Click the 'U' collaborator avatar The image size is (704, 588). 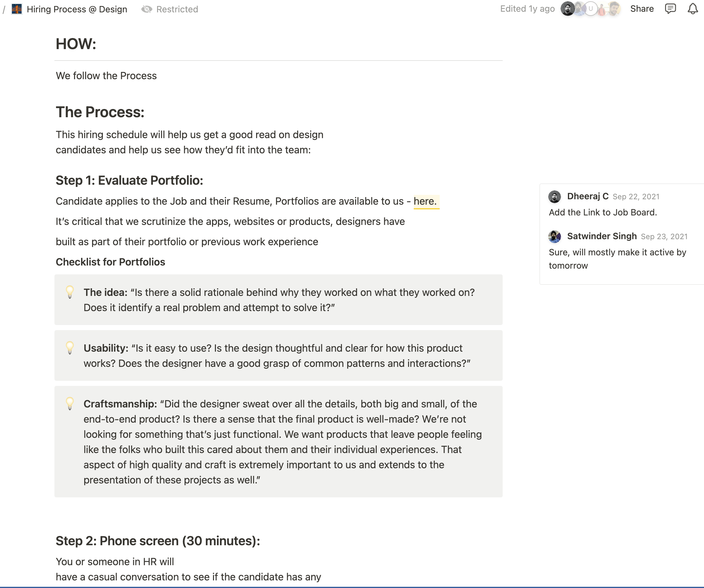pos(591,9)
